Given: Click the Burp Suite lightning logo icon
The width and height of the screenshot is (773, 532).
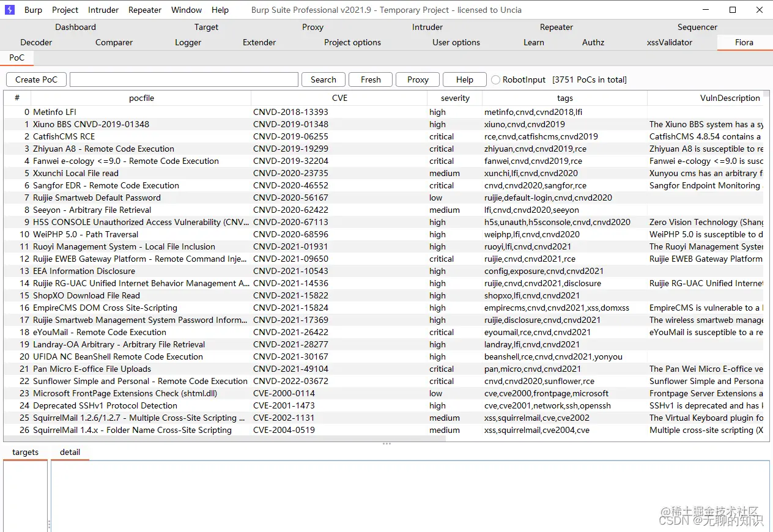Looking at the screenshot, I should tap(9, 10).
